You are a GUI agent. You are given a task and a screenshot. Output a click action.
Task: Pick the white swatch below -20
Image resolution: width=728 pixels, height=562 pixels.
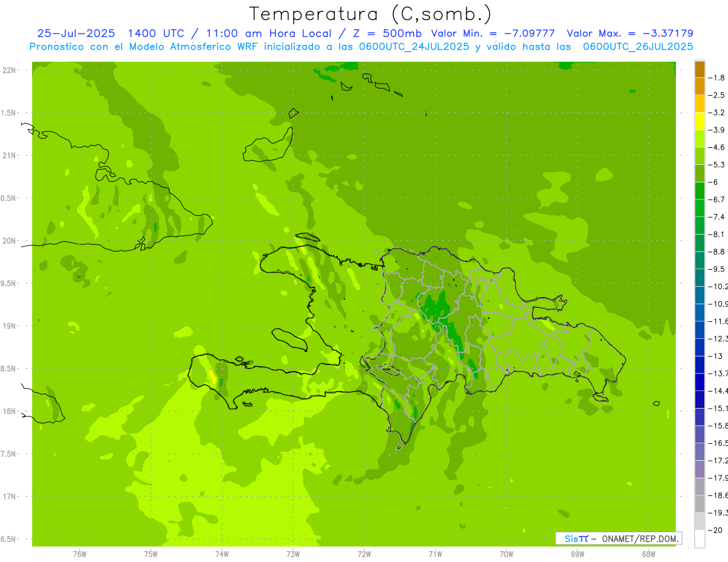[699, 538]
